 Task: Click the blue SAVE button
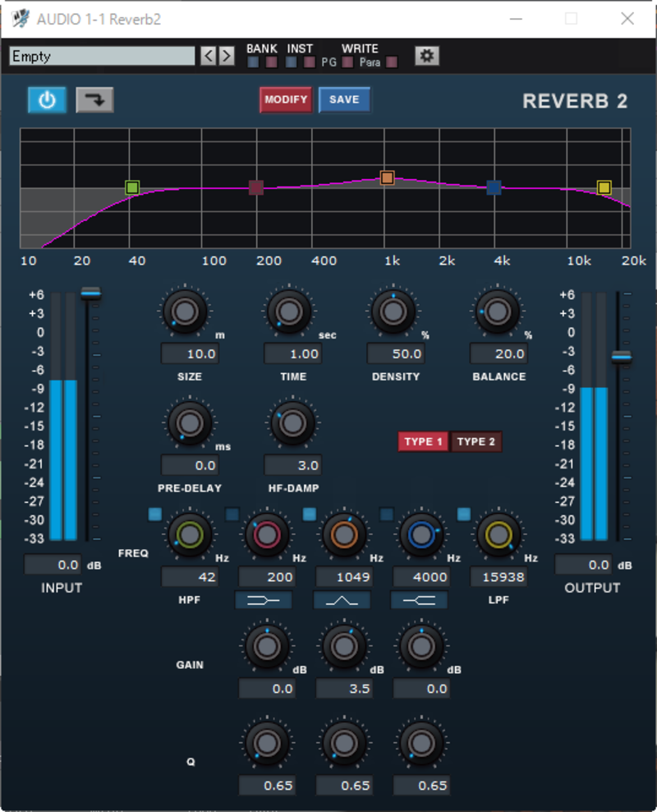coord(344,99)
